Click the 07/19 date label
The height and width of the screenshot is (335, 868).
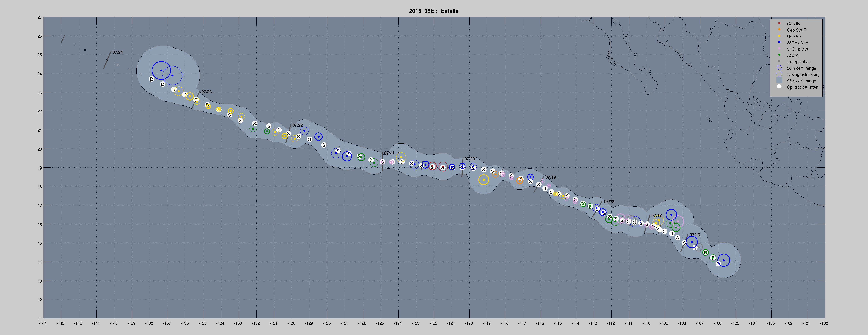click(550, 177)
